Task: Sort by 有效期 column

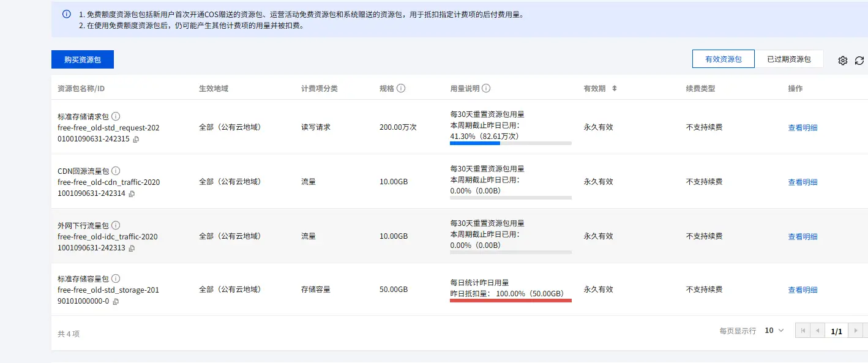Action: point(615,88)
